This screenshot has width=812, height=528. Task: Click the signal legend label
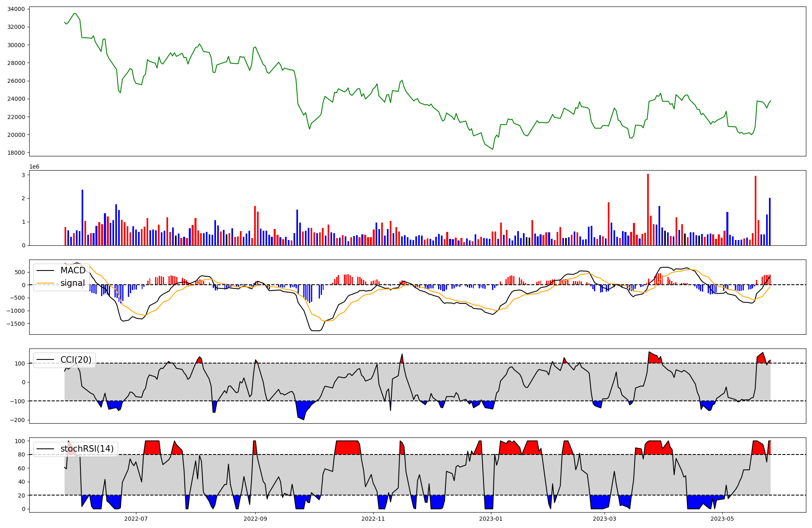(x=73, y=283)
